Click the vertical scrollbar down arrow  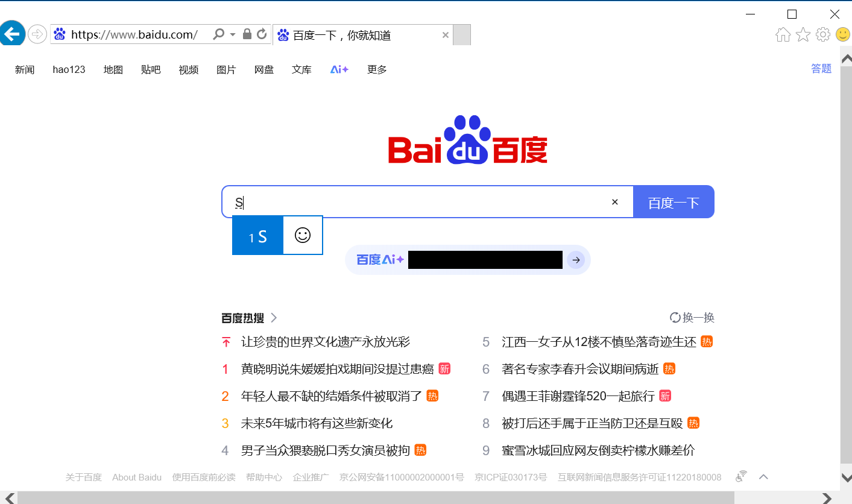(x=846, y=477)
